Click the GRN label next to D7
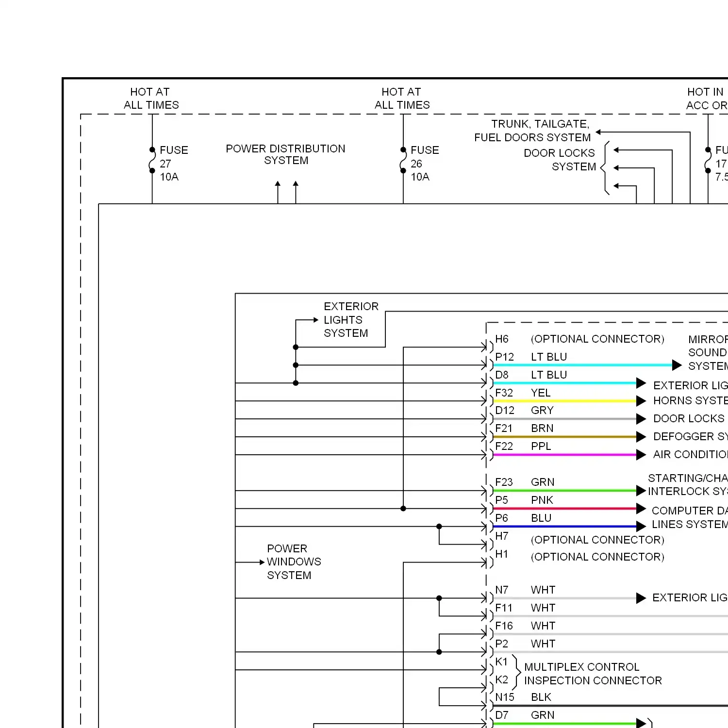The image size is (728, 728). [543, 715]
